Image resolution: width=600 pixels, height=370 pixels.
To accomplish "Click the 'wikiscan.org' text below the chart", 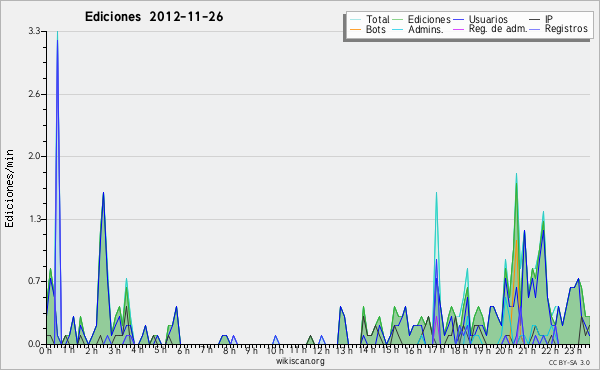I will [x=300, y=361].
